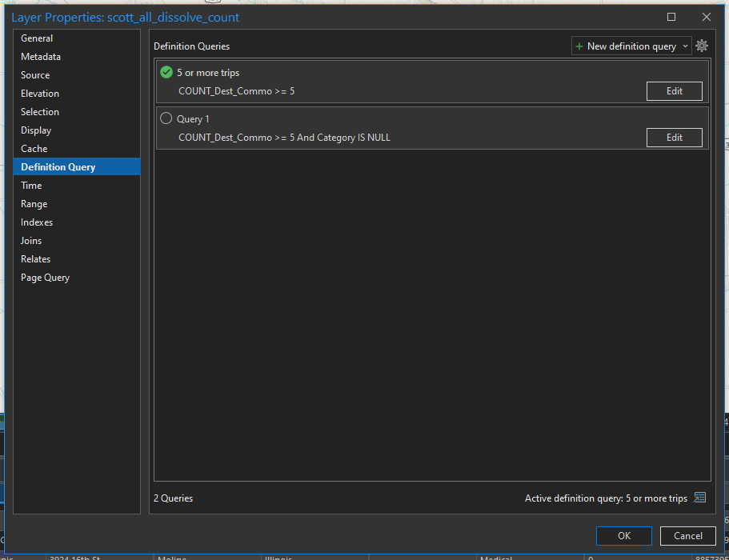Screen dimensions: 729x560
Task: Switch to the Display page
Action: coord(37,130)
